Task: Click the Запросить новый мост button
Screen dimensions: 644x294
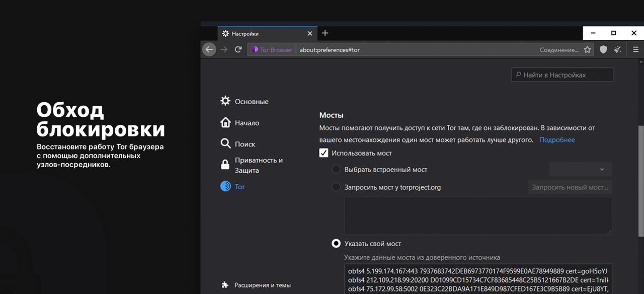Action: tap(570, 187)
